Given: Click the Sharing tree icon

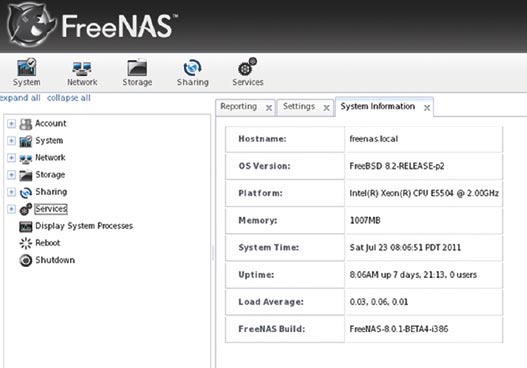Looking at the screenshot, I should (26, 193).
